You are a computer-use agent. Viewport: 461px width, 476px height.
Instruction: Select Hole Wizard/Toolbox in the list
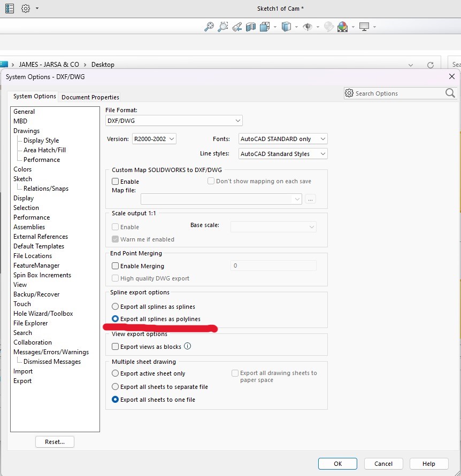point(43,314)
